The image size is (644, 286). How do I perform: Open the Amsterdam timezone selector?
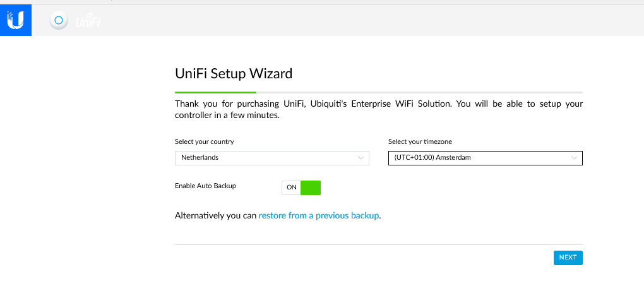click(x=480, y=158)
